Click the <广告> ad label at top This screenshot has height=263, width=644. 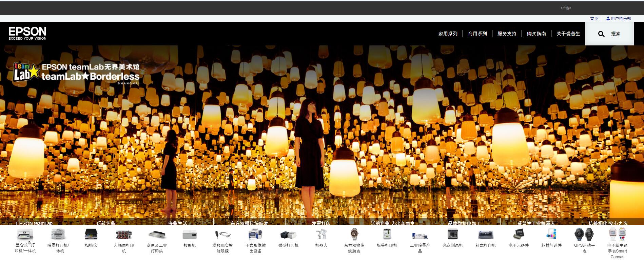[566, 8]
